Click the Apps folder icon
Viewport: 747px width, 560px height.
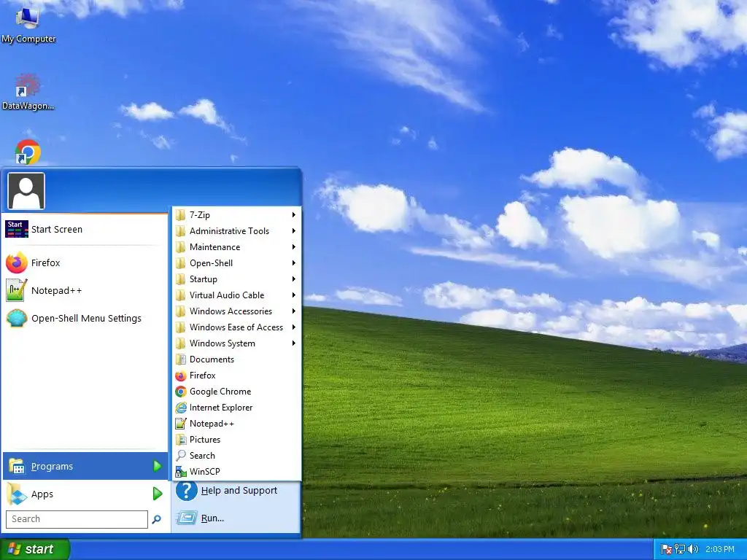[17, 494]
